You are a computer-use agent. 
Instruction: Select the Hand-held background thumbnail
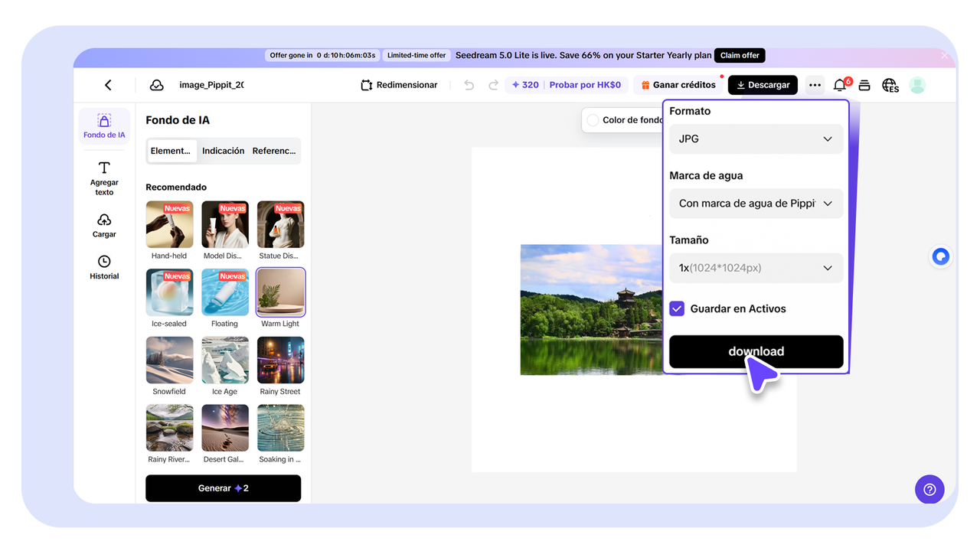click(169, 225)
